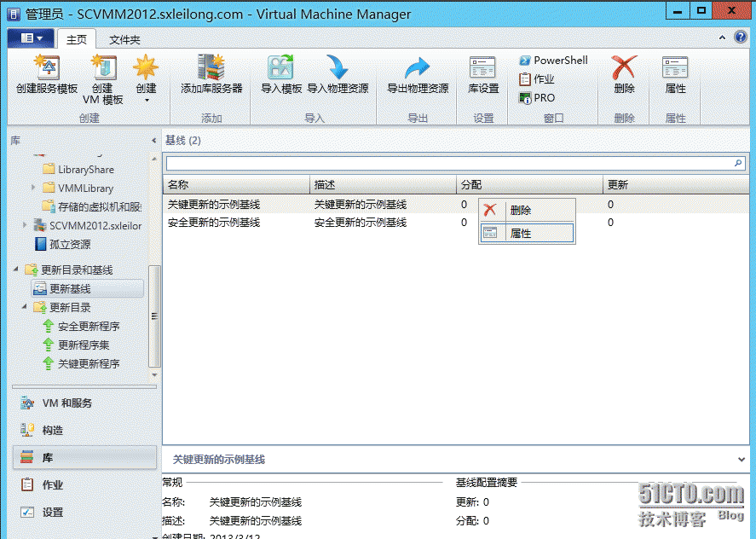Click the navigation tree scrollbar thumb
756x539 pixels.
pos(154,316)
